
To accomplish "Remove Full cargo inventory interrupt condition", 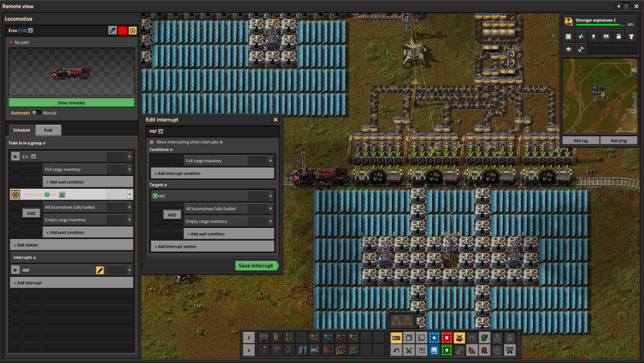I will (271, 161).
